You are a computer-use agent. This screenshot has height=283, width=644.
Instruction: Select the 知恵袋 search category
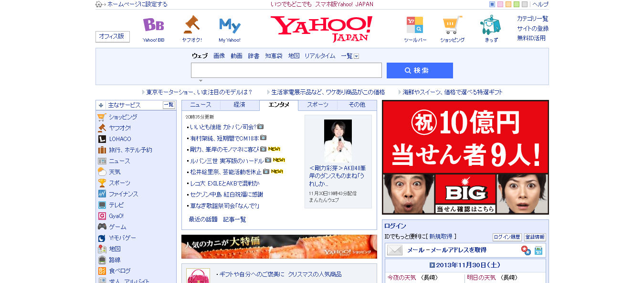pos(274,56)
